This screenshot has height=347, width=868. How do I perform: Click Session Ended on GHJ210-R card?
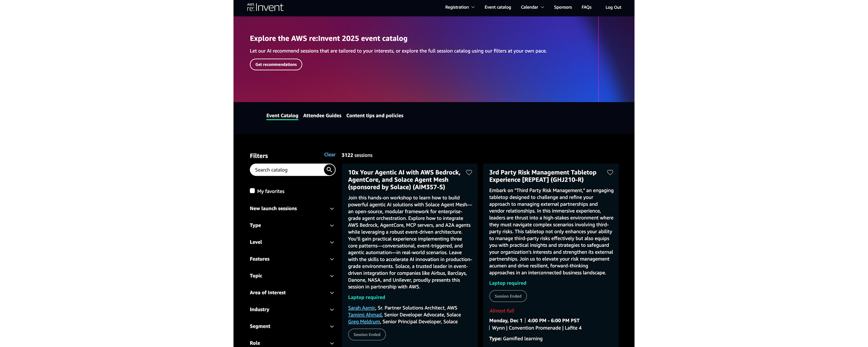click(x=508, y=296)
